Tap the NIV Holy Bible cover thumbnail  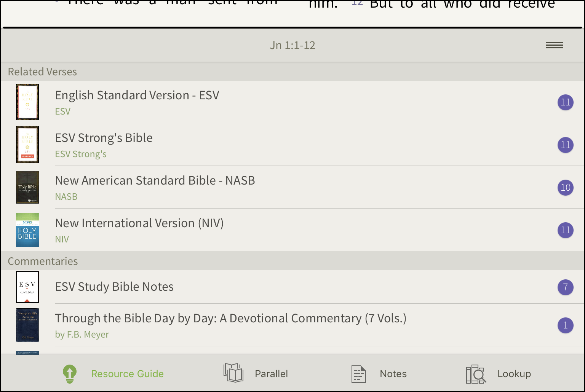coord(27,230)
